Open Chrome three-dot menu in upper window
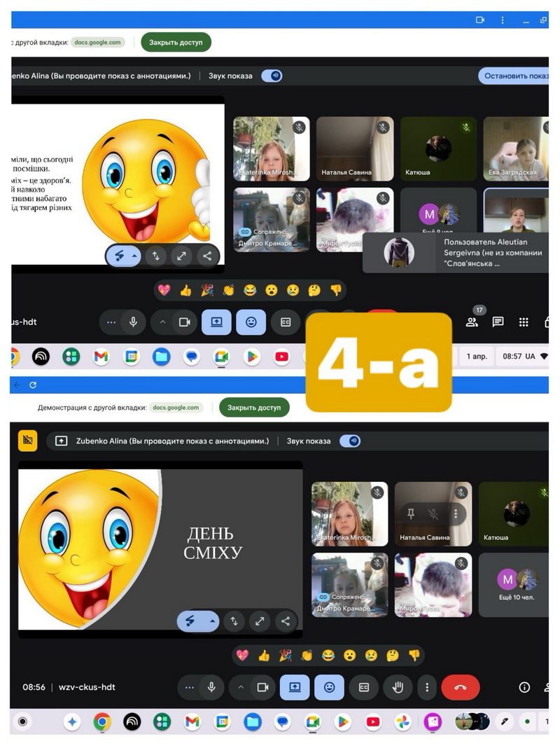560x746 pixels. [x=503, y=20]
